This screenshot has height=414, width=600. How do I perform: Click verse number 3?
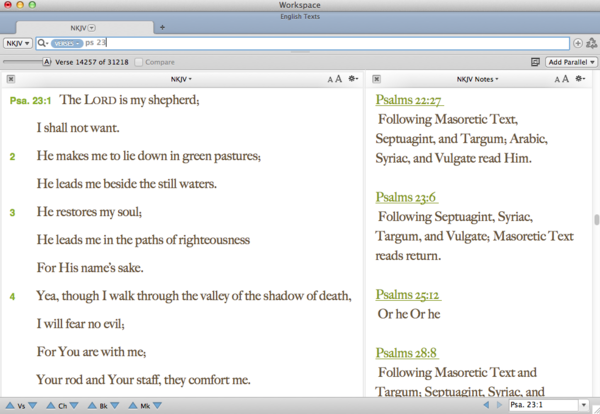(12, 212)
